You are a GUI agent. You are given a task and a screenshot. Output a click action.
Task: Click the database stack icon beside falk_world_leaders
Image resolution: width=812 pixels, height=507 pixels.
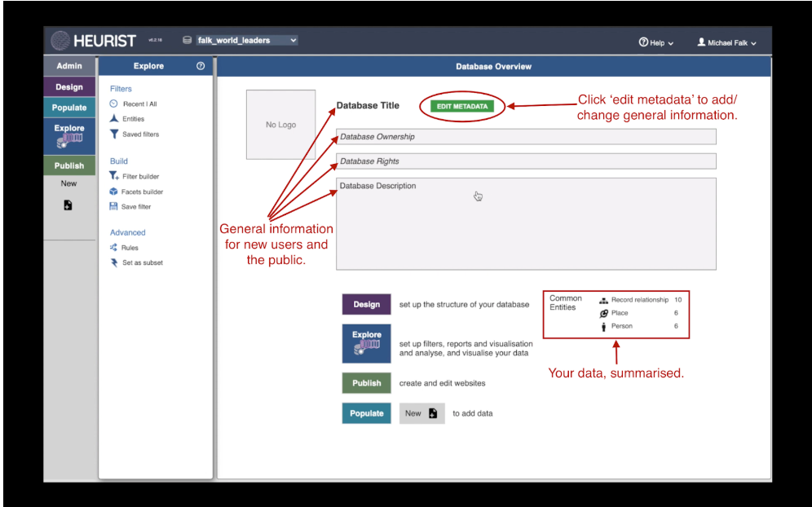click(x=187, y=40)
